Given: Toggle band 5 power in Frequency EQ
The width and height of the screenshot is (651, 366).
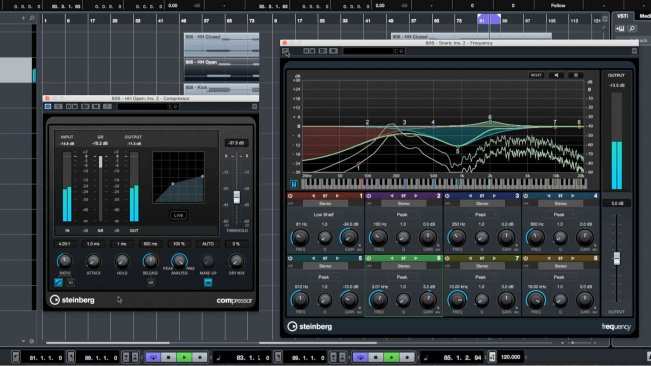Looking at the screenshot, I should [x=290, y=258].
